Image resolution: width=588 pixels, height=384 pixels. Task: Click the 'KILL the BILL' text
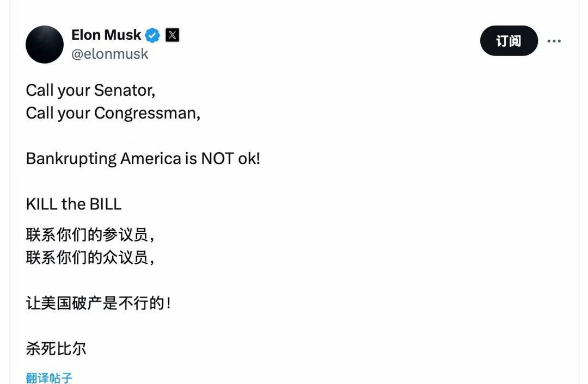click(73, 205)
